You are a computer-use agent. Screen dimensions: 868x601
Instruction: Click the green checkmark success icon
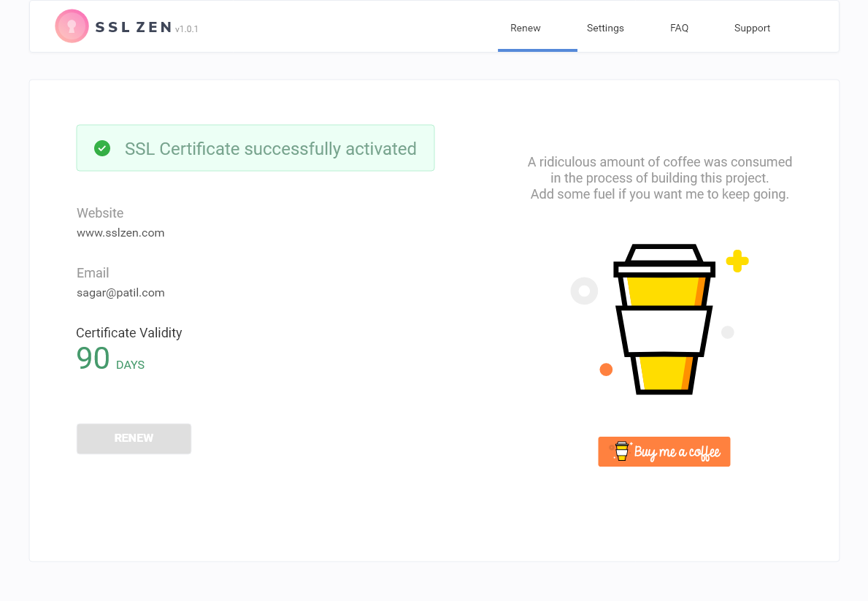click(x=102, y=148)
